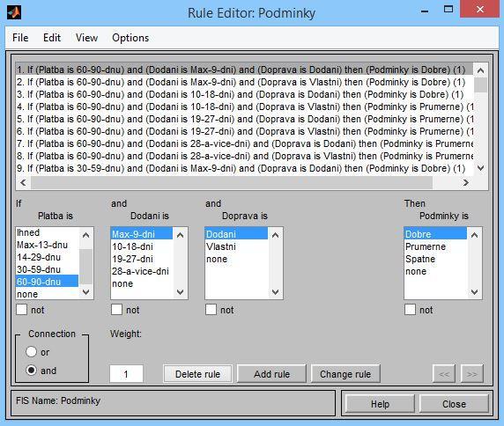Tick the not checkbox under Doprava

211,310
